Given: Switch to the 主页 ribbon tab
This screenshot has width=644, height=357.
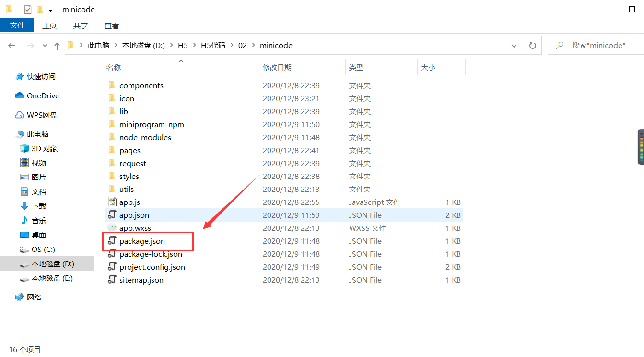Looking at the screenshot, I should pyautogui.click(x=49, y=26).
